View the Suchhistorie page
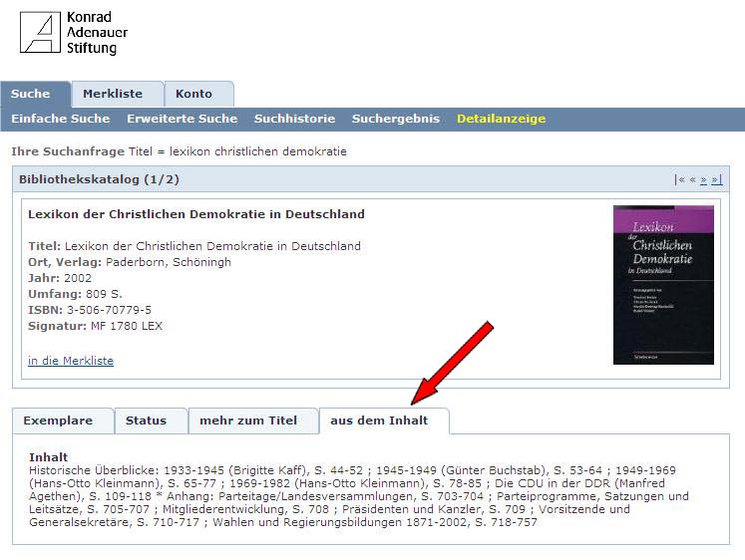Viewport: 745px width, 560px height. [x=294, y=119]
